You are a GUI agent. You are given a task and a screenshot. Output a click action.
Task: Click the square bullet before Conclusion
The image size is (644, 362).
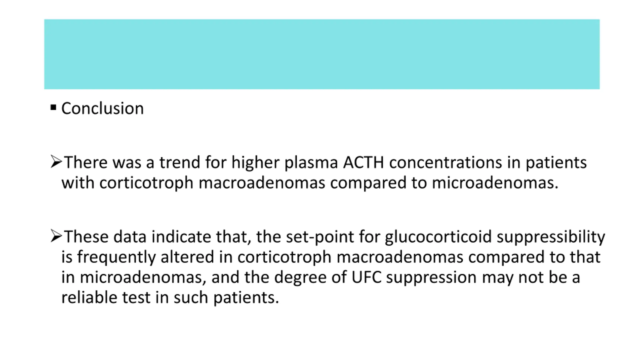pos(53,108)
